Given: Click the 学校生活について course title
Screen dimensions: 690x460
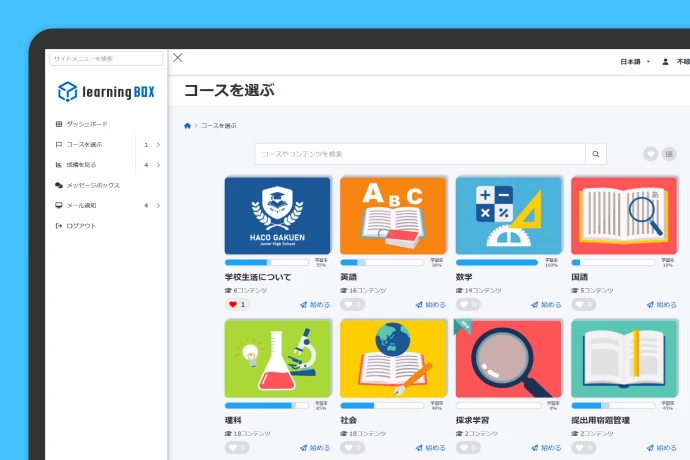Looking at the screenshot, I should [x=258, y=277].
